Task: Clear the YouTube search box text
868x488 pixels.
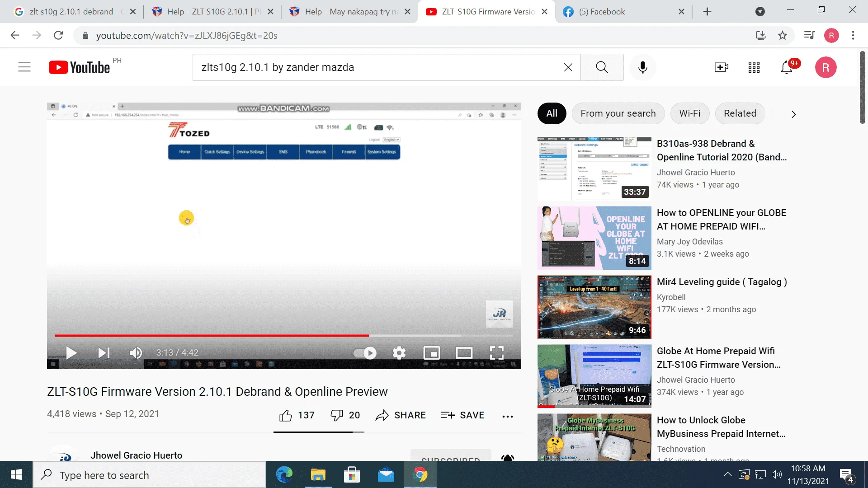Action: [568, 67]
